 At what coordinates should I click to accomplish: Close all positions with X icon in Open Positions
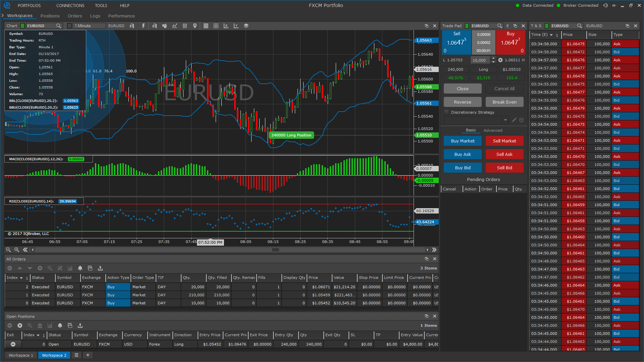[x=20, y=325]
